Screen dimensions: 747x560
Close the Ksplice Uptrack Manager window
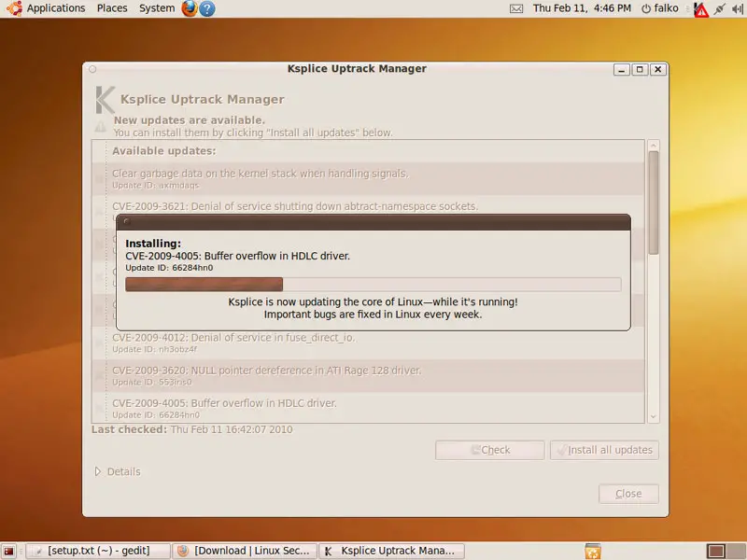pos(658,69)
